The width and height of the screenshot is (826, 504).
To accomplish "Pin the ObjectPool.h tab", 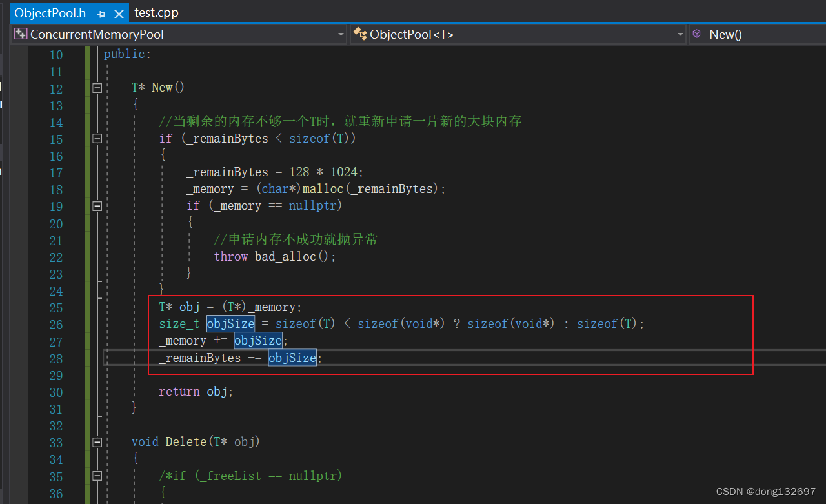I will tap(101, 14).
